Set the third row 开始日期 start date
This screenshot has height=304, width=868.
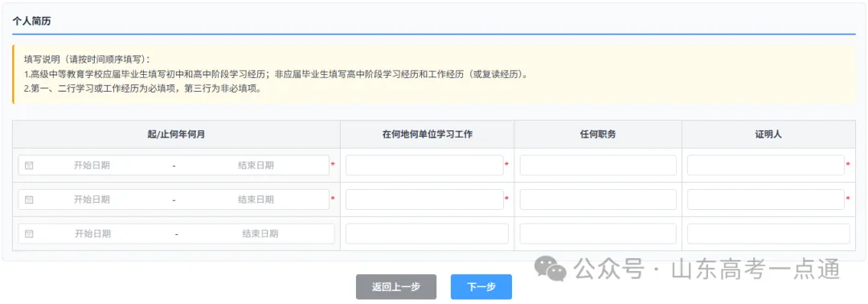click(x=93, y=234)
